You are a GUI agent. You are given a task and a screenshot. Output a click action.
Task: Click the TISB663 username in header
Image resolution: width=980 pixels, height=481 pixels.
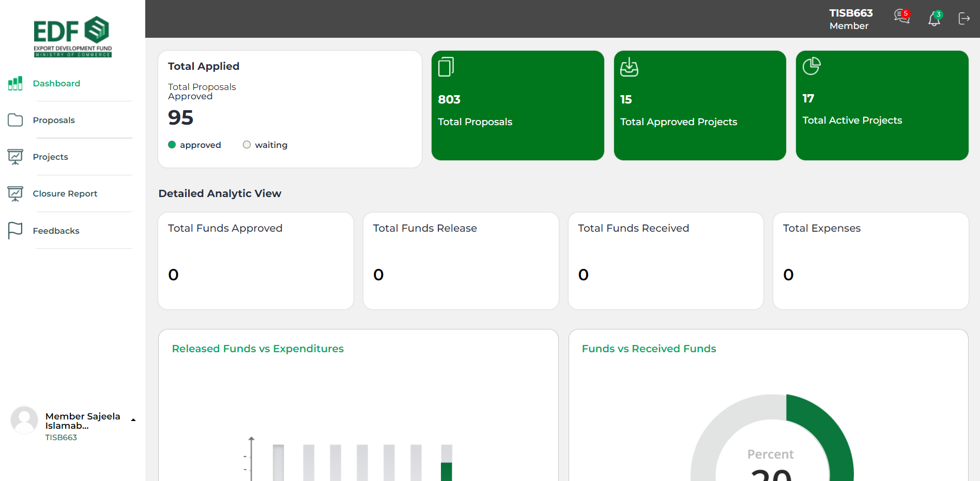click(x=851, y=13)
